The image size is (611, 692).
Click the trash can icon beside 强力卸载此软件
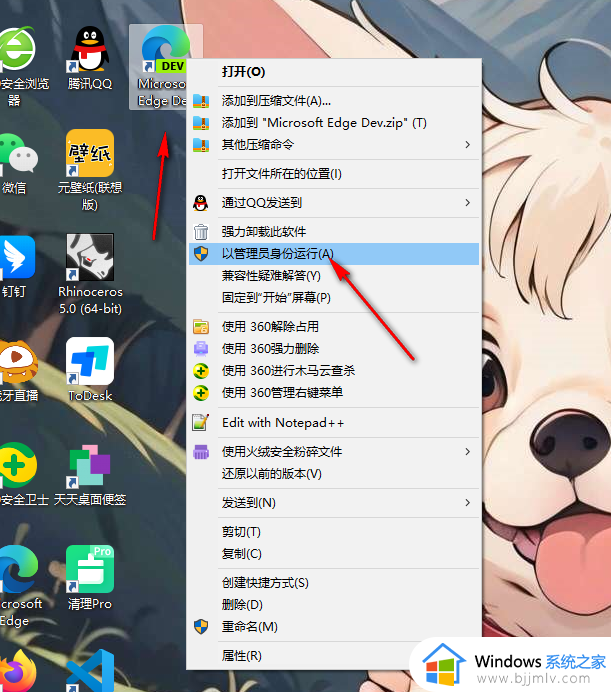click(x=201, y=232)
